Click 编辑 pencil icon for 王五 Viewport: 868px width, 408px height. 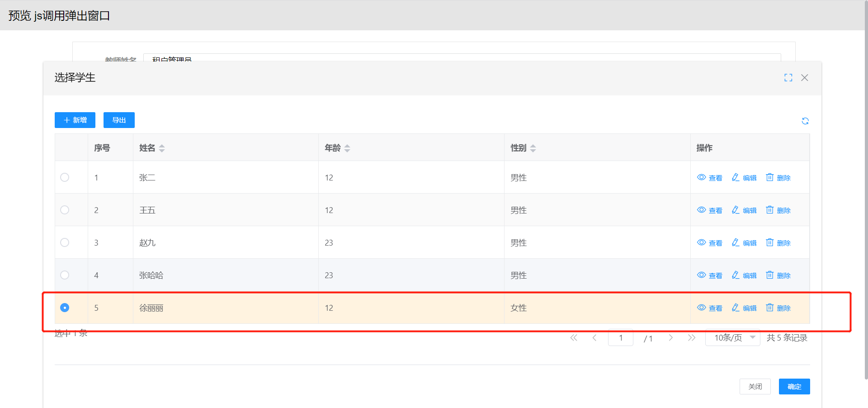tap(736, 210)
